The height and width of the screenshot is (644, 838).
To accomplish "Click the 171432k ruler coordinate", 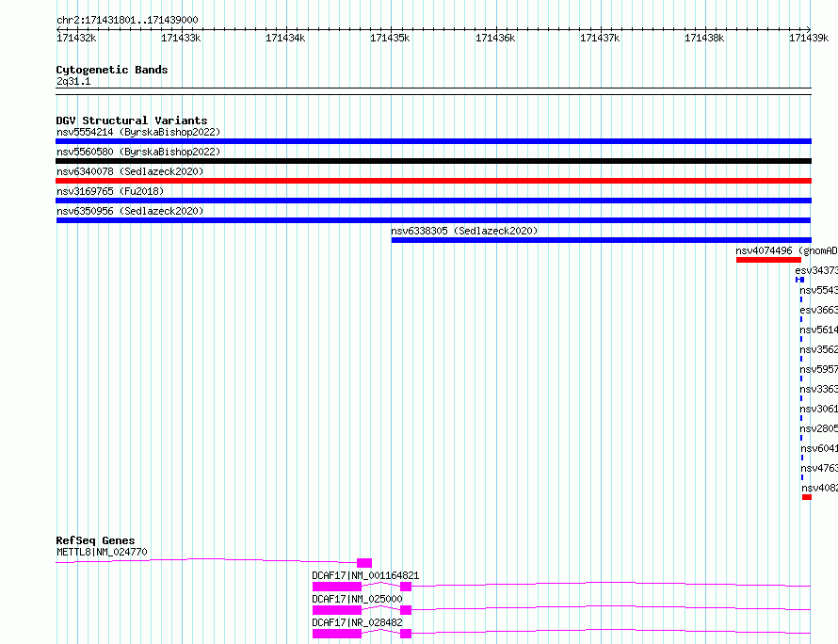I will 76,38.
